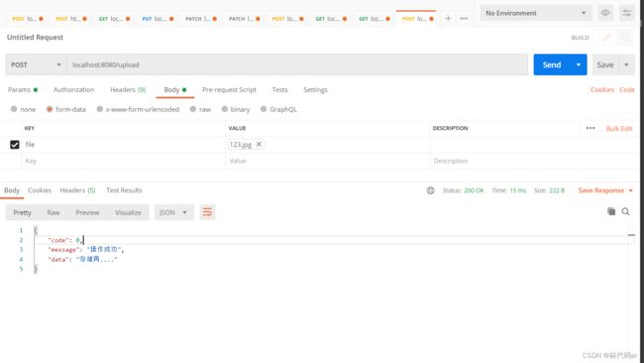Toggle line wrap icon next to JSON

207,212
